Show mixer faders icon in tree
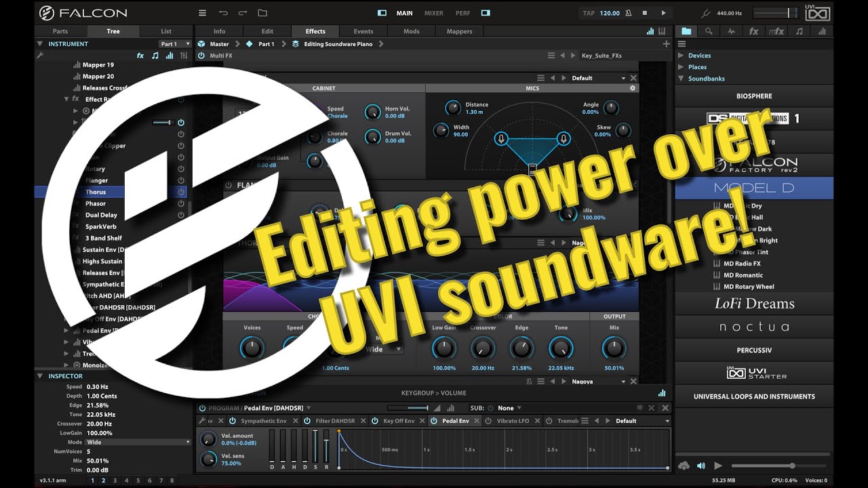Screen dimensions: 868x488 tap(184, 56)
